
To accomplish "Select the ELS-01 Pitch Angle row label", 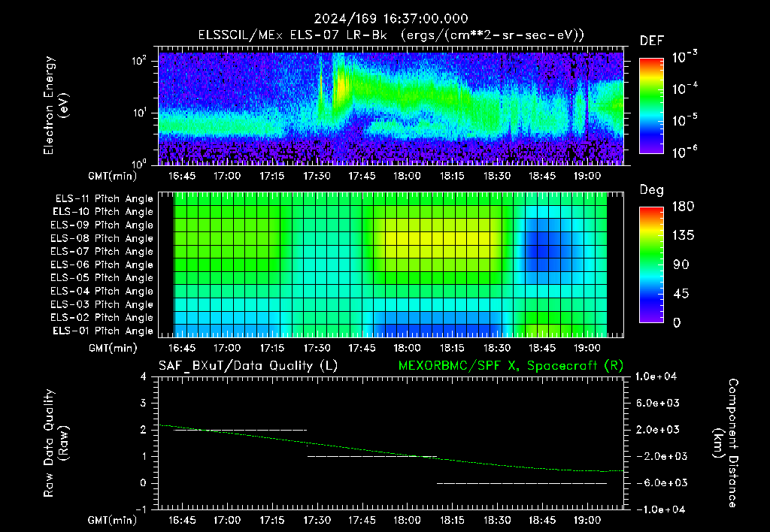I will [x=102, y=331].
